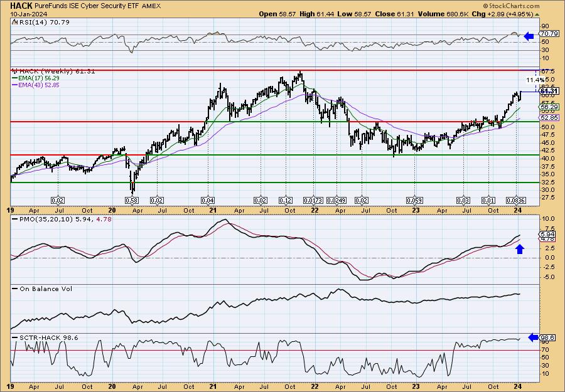Viewport: 565px width, 392px height.
Task: Click the 11.4% upside annotation label
Action: 535,80
